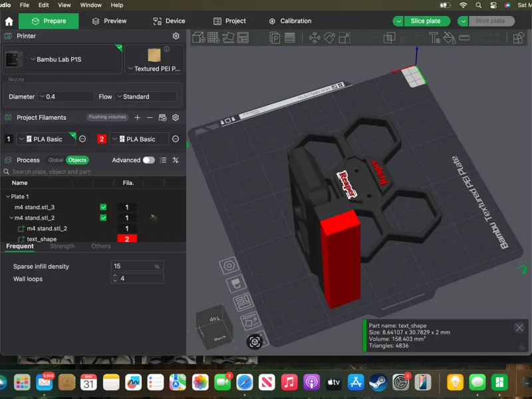Screen dimensions: 532x399
Task: Open printer settings gear icon
Action: point(176,36)
